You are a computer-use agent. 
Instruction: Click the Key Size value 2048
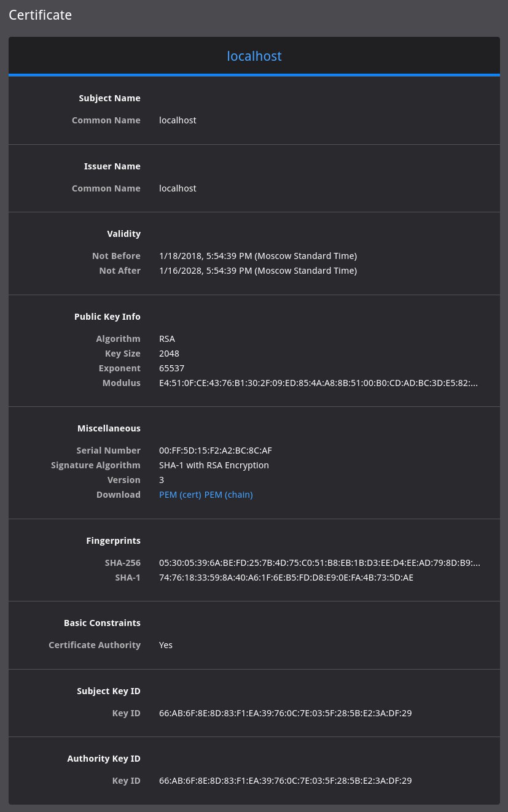pos(169,354)
